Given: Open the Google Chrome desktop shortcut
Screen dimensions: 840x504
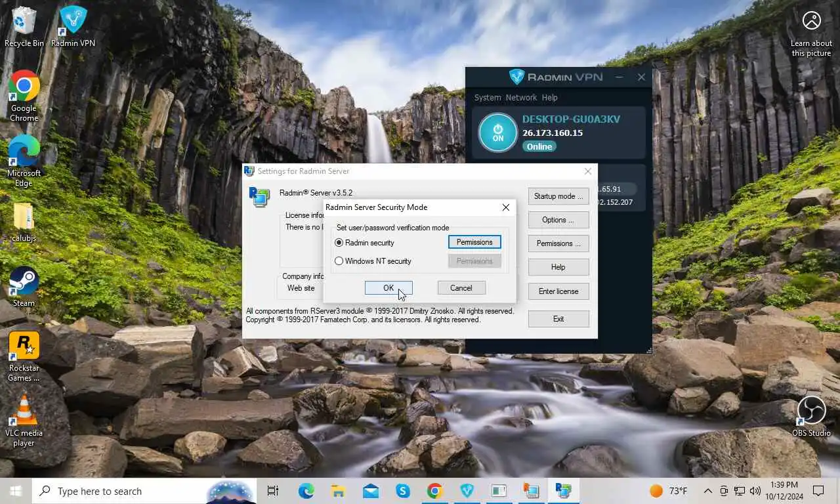Looking at the screenshot, I should pyautogui.click(x=24, y=96).
